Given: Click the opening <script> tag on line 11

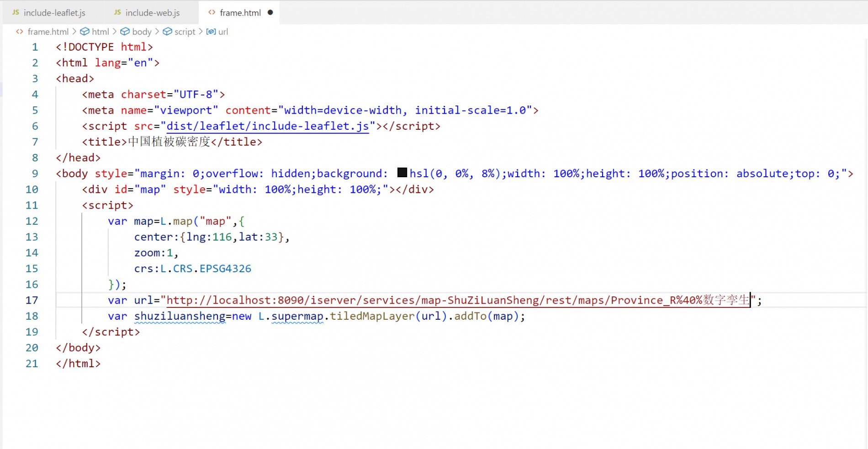Looking at the screenshot, I should [x=108, y=205].
